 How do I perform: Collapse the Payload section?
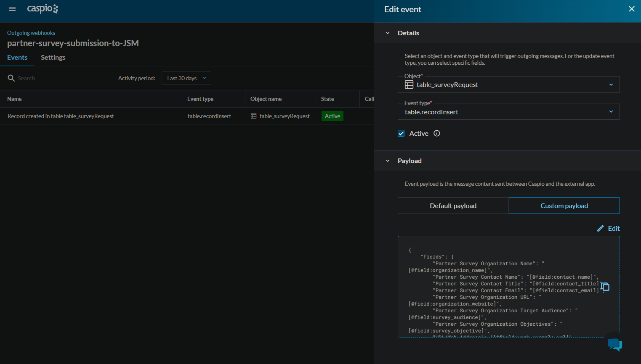388,161
